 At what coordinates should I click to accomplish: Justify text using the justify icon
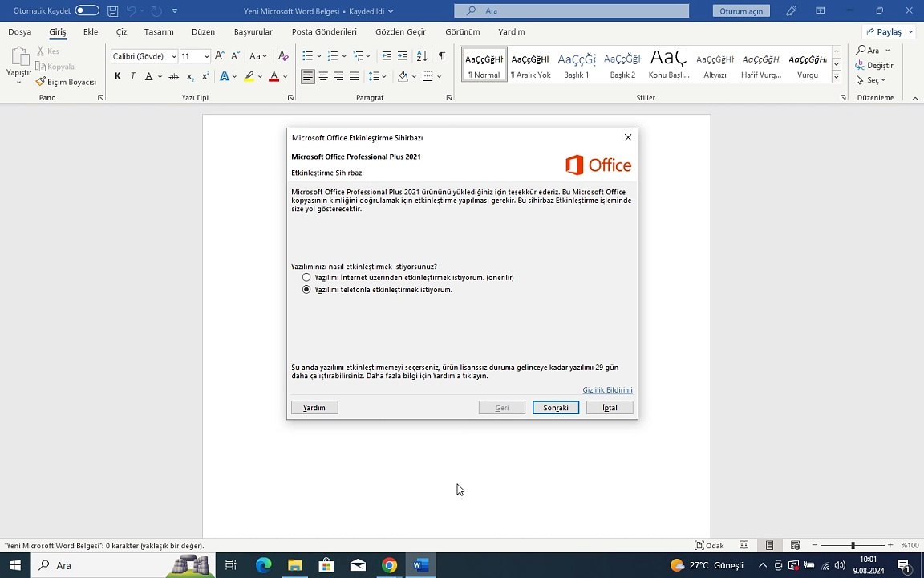point(355,76)
